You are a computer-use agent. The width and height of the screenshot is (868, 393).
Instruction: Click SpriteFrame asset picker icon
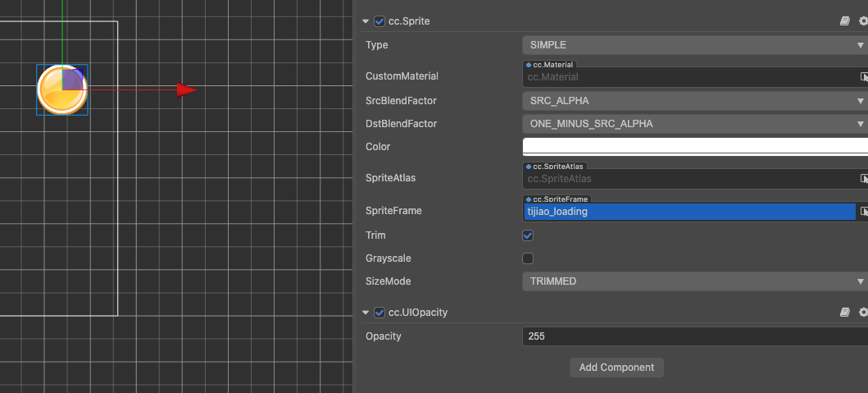click(864, 211)
